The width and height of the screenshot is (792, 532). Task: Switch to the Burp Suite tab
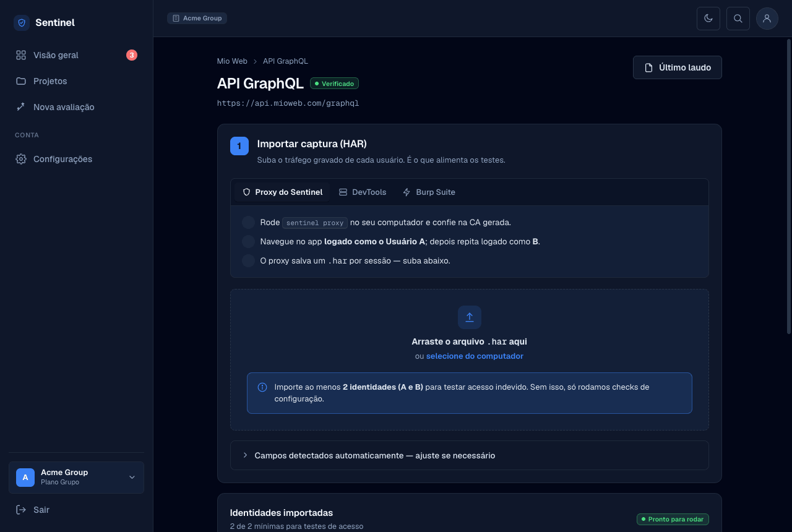429,192
